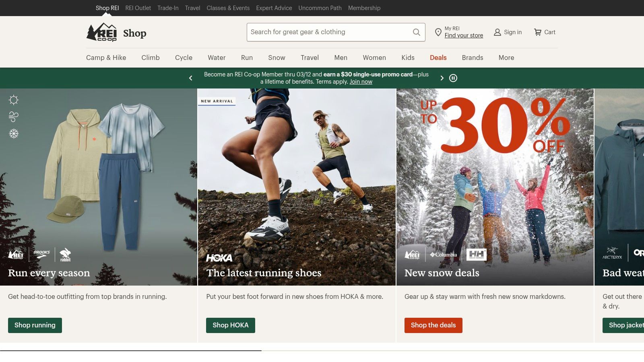
Task: Click the Shop HOKA button
Action: point(231,325)
